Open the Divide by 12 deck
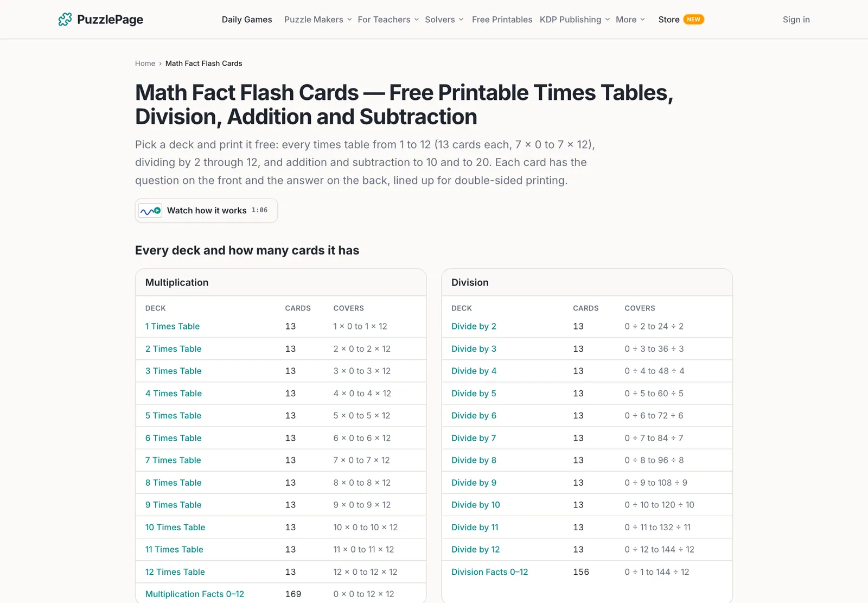The height and width of the screenshot is (603, 868). click(476, 550)
